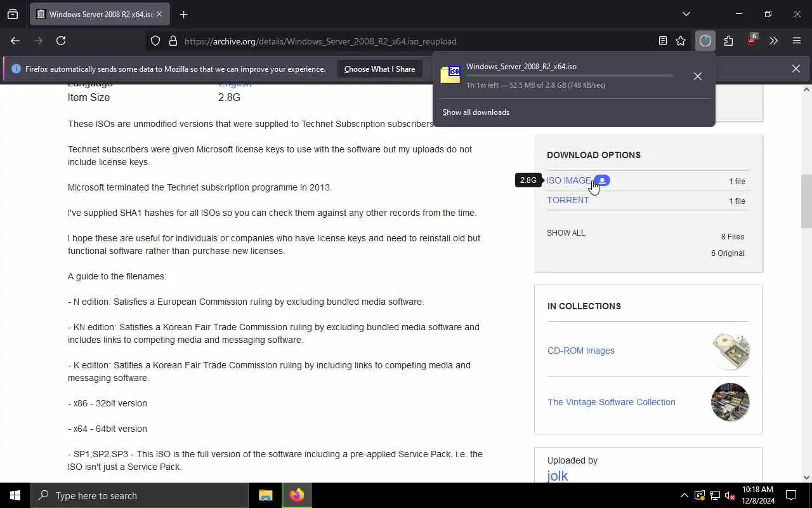This screenshot has width=812, height=508.
Task: Show hidden system tray icons
Action: 684,495
